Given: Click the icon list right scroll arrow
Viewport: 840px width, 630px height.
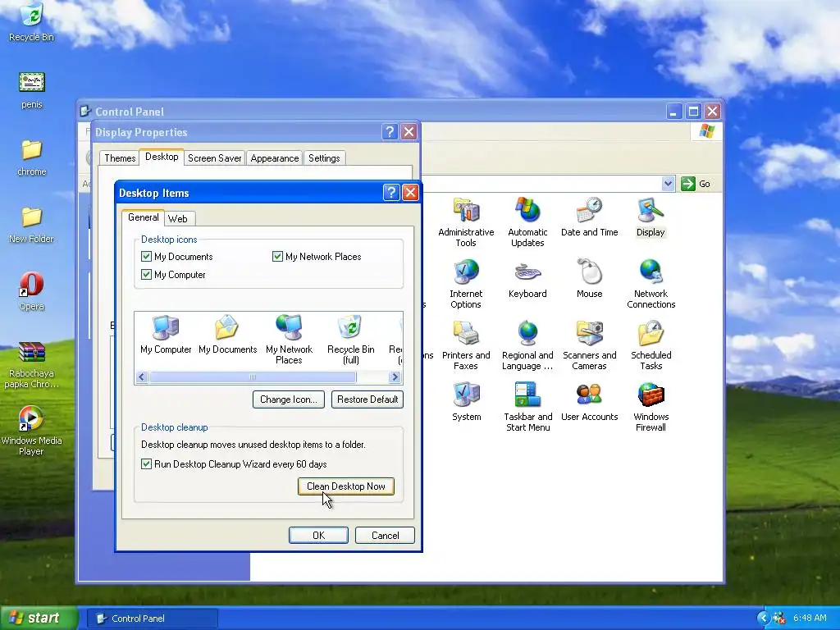Looking at the screenshot, I should (395, 377).
